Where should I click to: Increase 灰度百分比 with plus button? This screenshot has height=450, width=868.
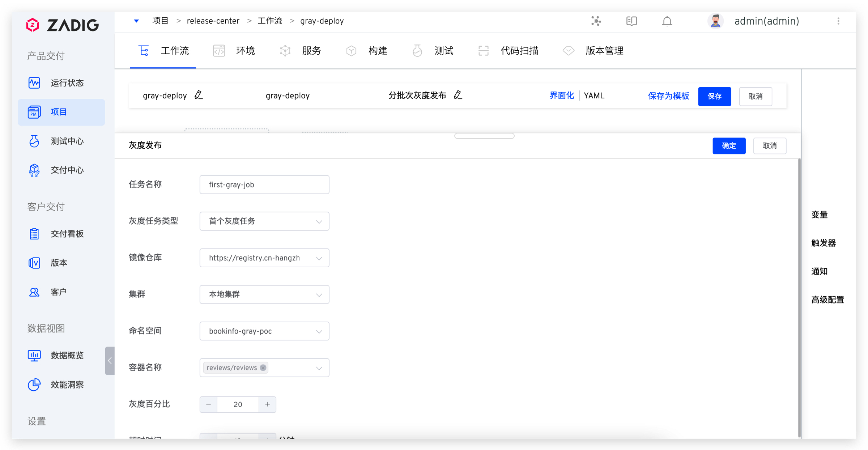click(267, 404)
